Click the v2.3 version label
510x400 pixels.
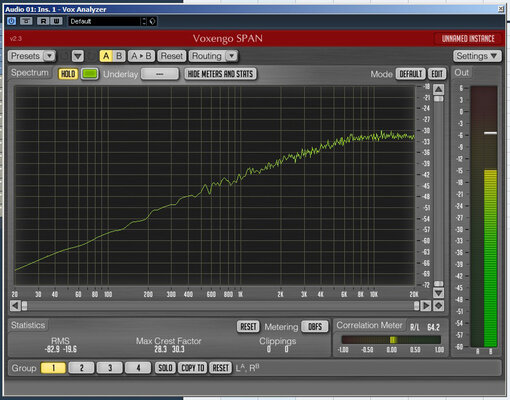16,39
